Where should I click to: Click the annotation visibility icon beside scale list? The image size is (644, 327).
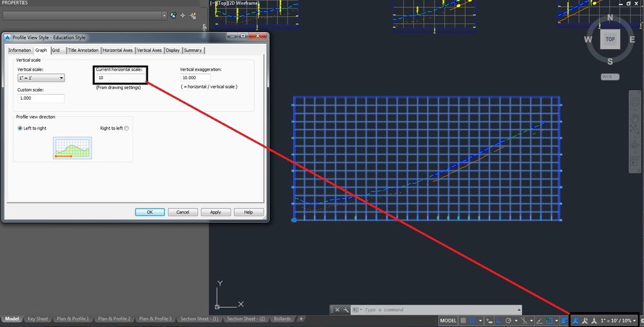594,321
